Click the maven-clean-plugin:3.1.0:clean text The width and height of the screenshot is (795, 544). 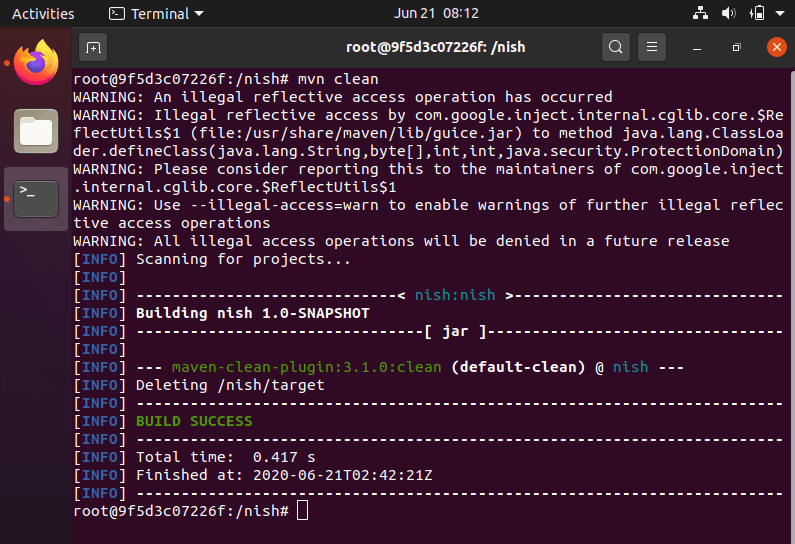point(306,367)
